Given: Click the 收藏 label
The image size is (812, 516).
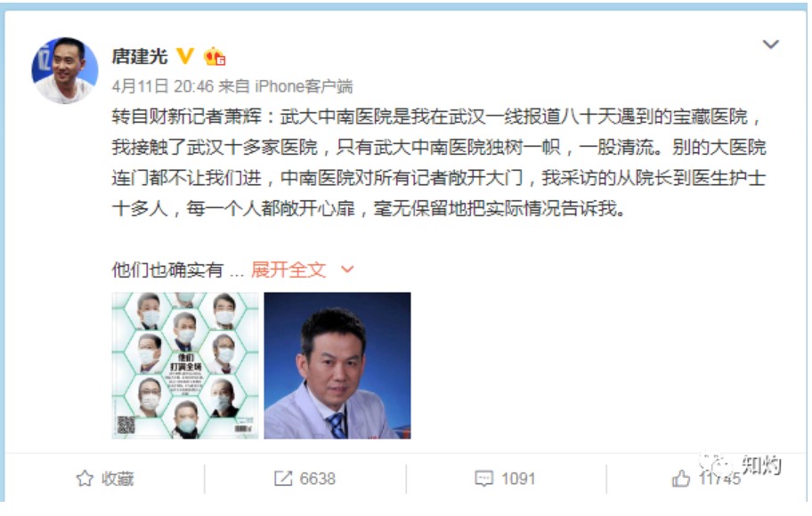Looking at the screenshot, I should click(118, 479).
